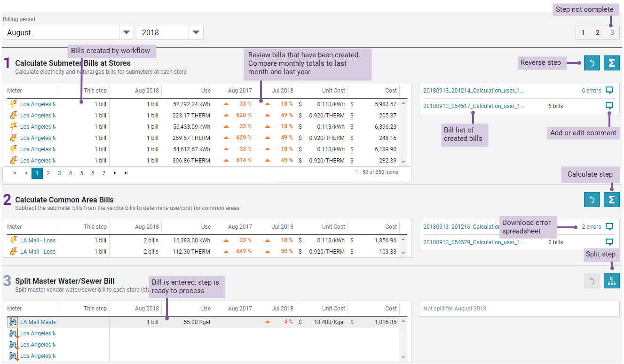This screenshot has height=364, width=624.
Task: Open the comment icon next to 6 errors
Action: pyautogui.click(x=609, y=90)
